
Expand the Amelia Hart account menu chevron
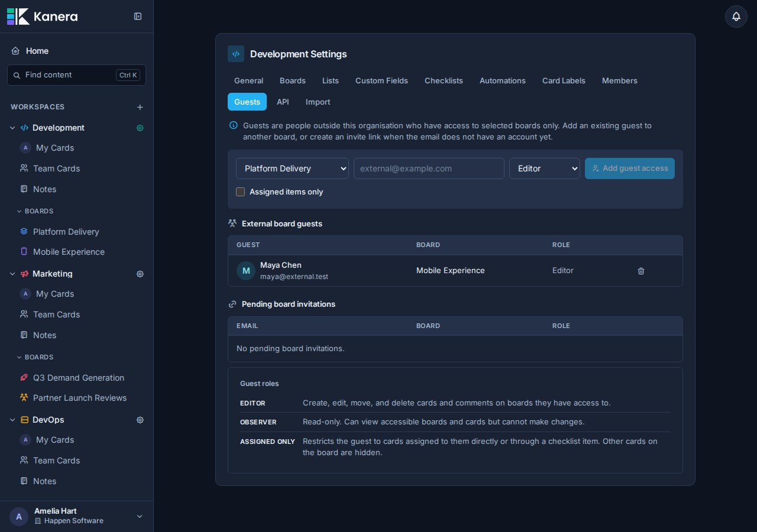(140, 517)
